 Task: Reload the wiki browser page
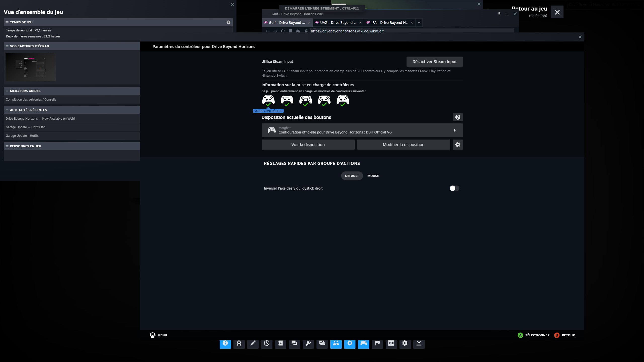pos(283,31)
